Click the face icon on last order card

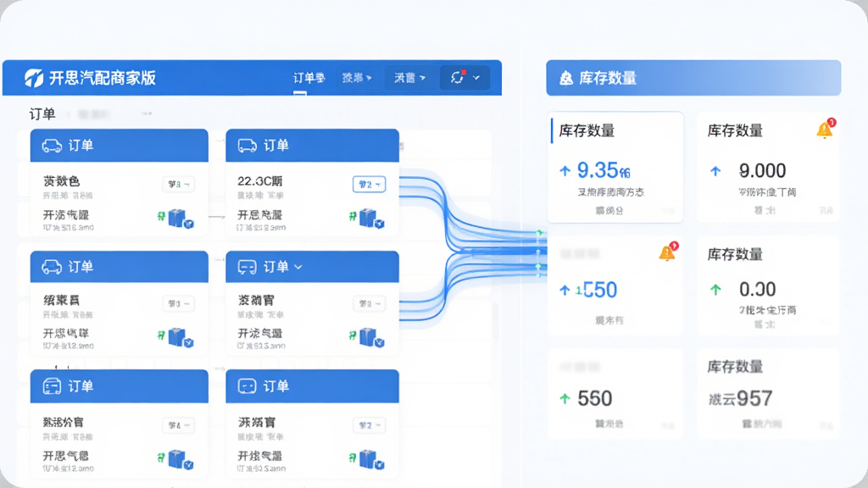(x=247, y=386)
